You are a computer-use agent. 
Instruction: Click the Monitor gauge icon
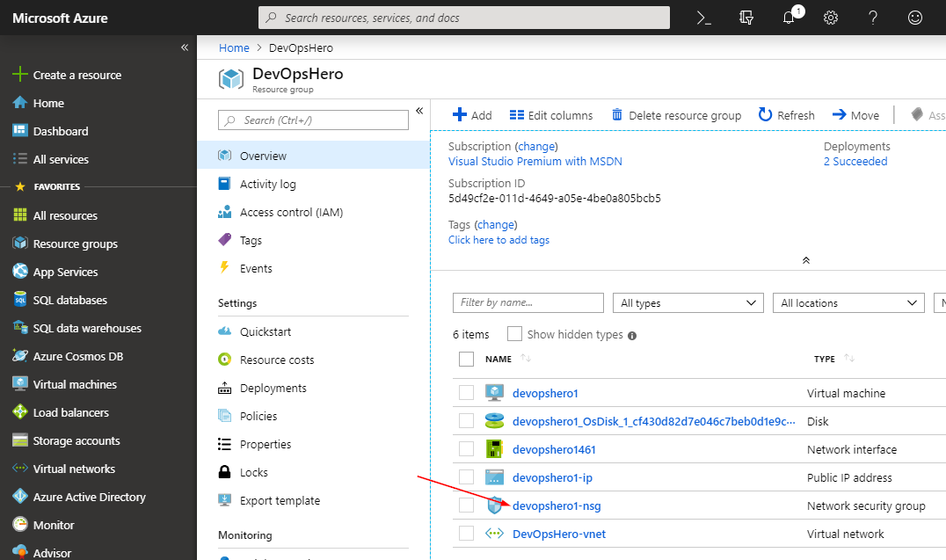[20, 525]
